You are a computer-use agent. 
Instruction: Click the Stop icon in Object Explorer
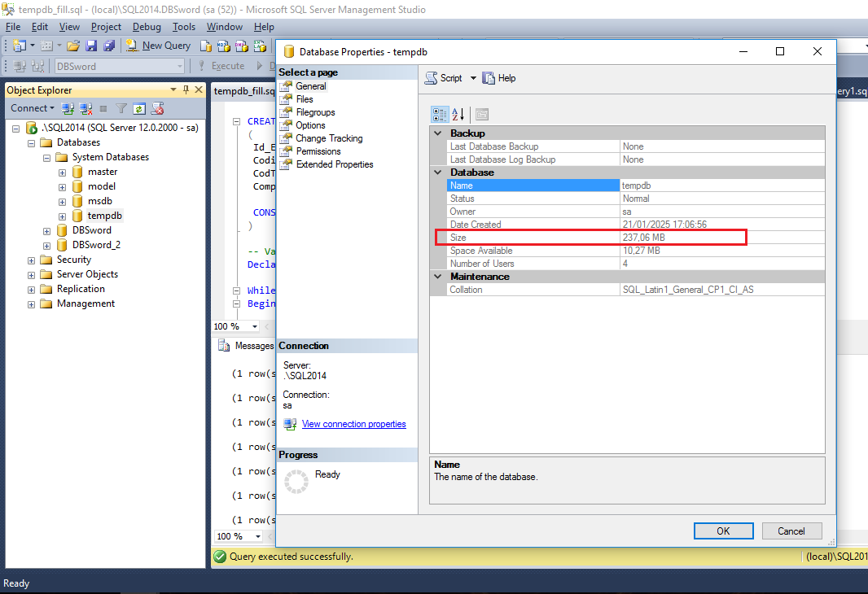click(x=103, y=108)
